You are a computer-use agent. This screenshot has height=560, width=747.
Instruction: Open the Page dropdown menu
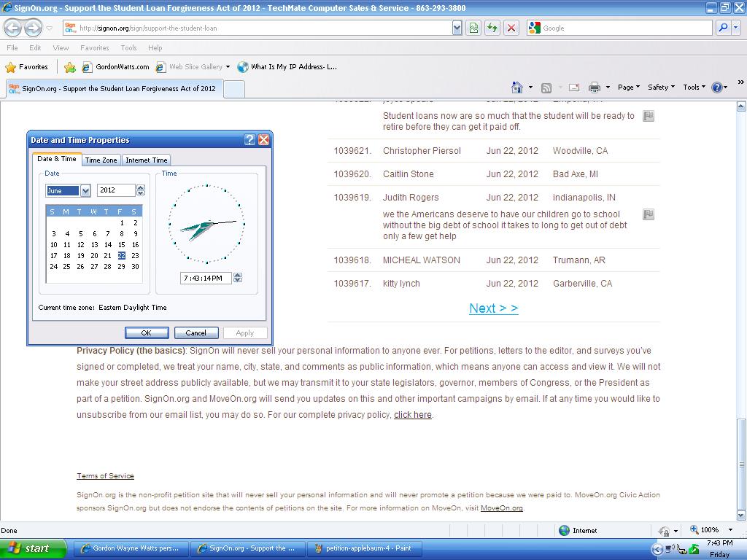coord(628,87)
